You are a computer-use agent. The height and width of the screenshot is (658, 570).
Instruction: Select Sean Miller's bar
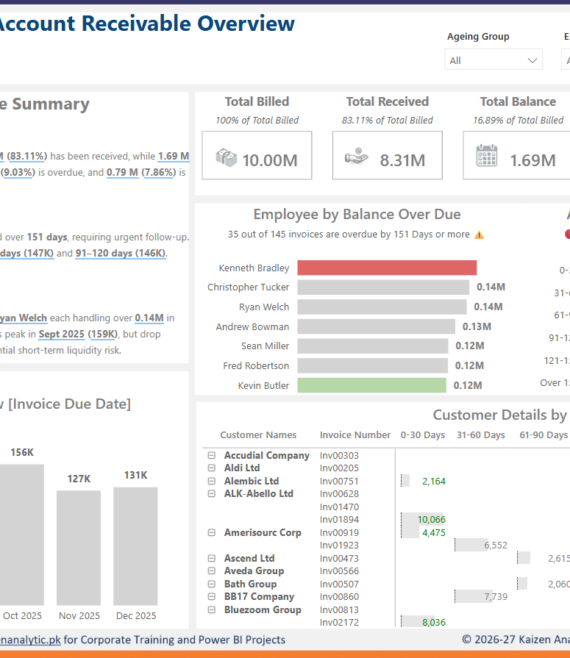tap(373, 346)
